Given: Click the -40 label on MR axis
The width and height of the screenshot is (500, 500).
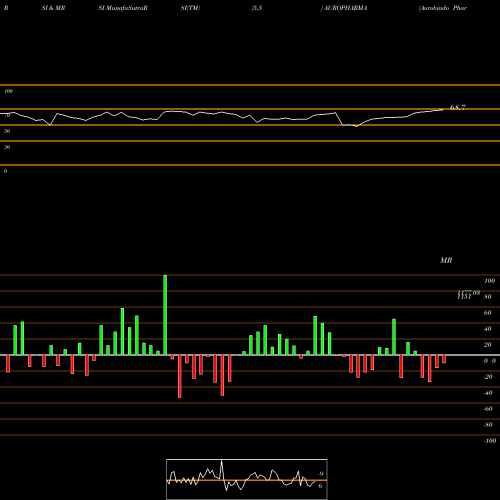Looking at the screenshot, I should point(488,393).
